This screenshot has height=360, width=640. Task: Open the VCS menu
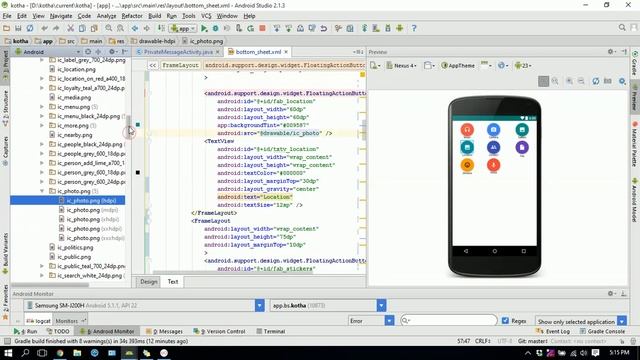click(206, 16)
